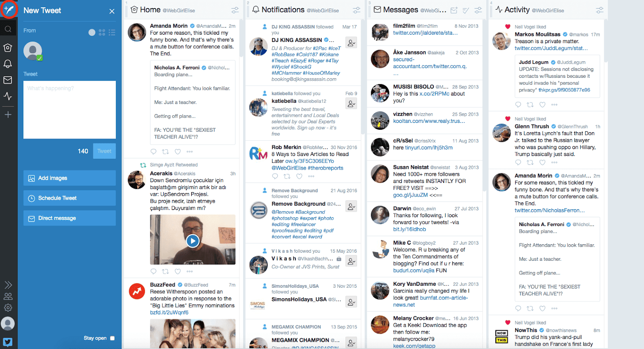Open more options on Markos Moulitsas tweet
This screenshot has width=644, height=349.
coord(555,104)
